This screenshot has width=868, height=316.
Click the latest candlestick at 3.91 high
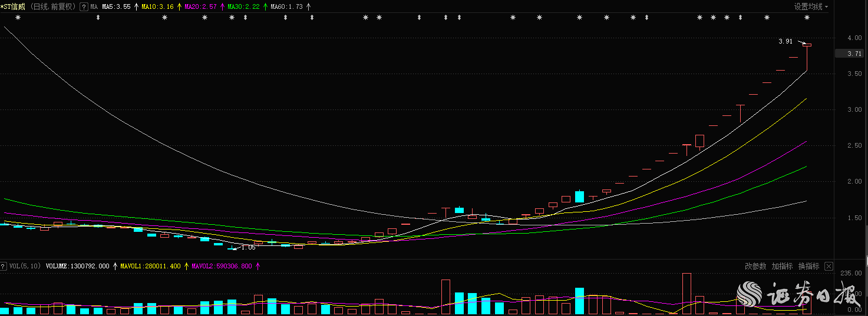coord(807,45)
